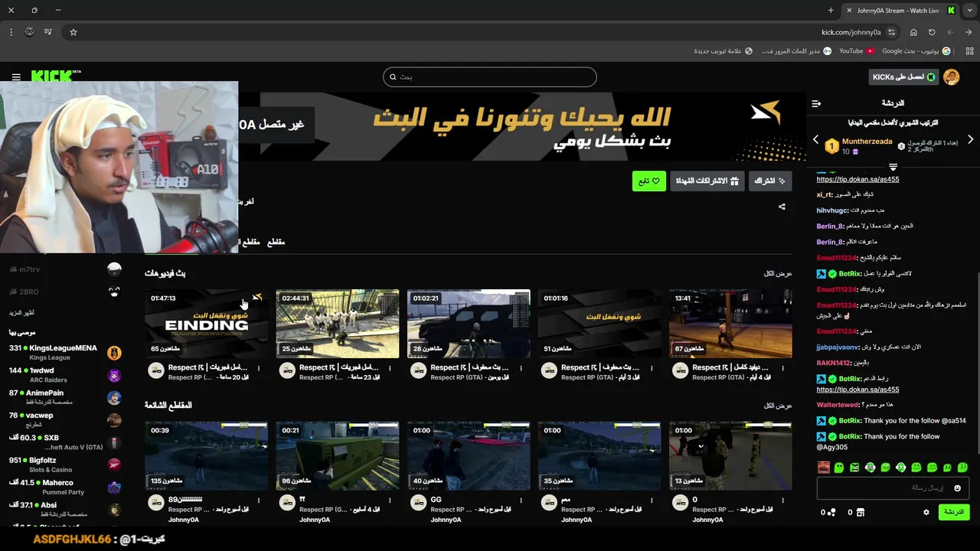
Task: Open the Kick hamburger sidebar menu
Action: tap(16, 77)
